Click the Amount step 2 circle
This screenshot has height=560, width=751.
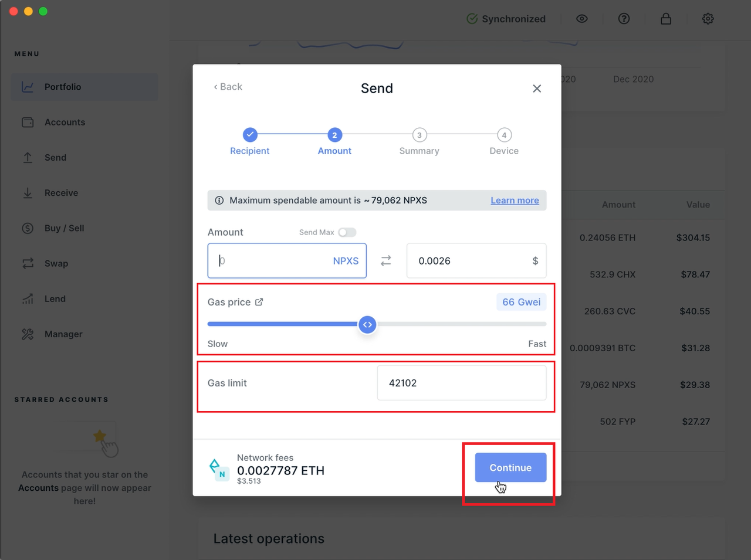pyautogui.click(x=334, y=135)
